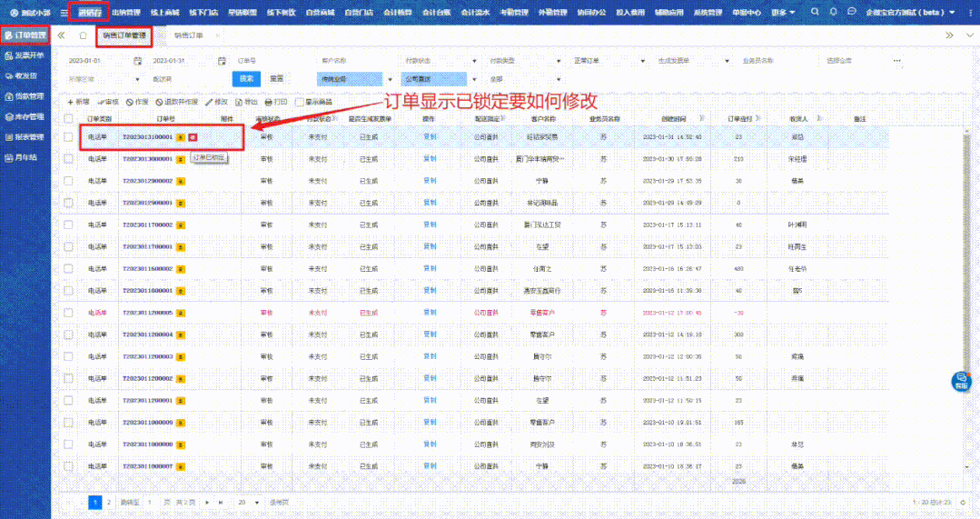Open calendar picker for start date 2023-01-01
980x519 pixels.
click(138, 61)
